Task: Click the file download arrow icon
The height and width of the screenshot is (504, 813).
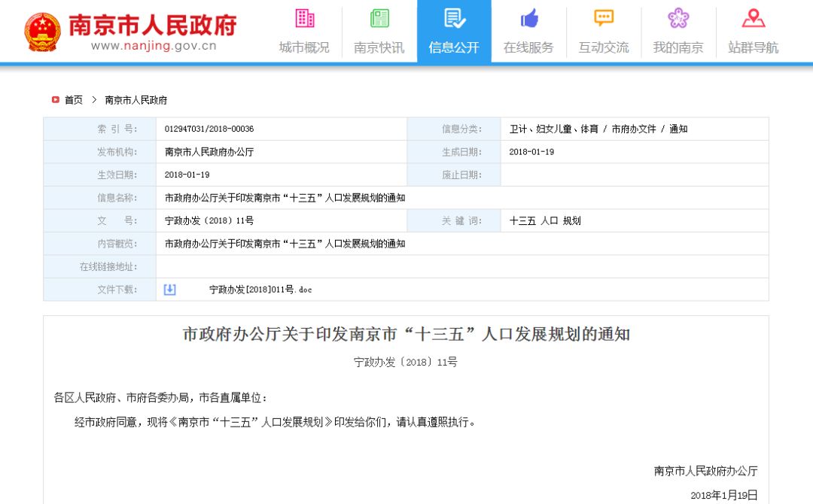Action: pos(169,290)
